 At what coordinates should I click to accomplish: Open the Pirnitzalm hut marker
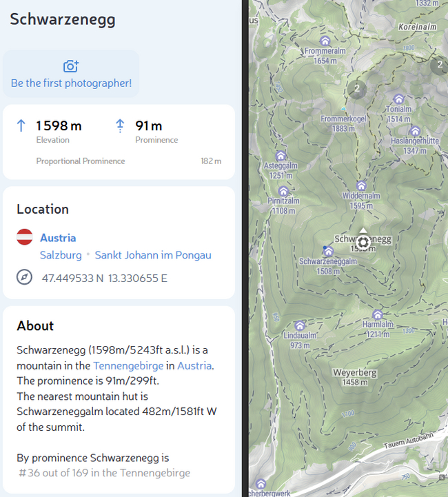283,191
